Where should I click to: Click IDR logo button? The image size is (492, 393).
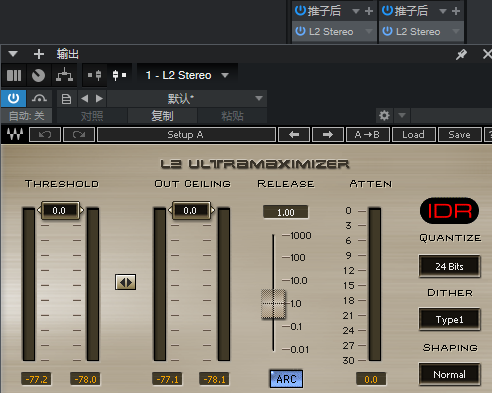tap(449, 211)
